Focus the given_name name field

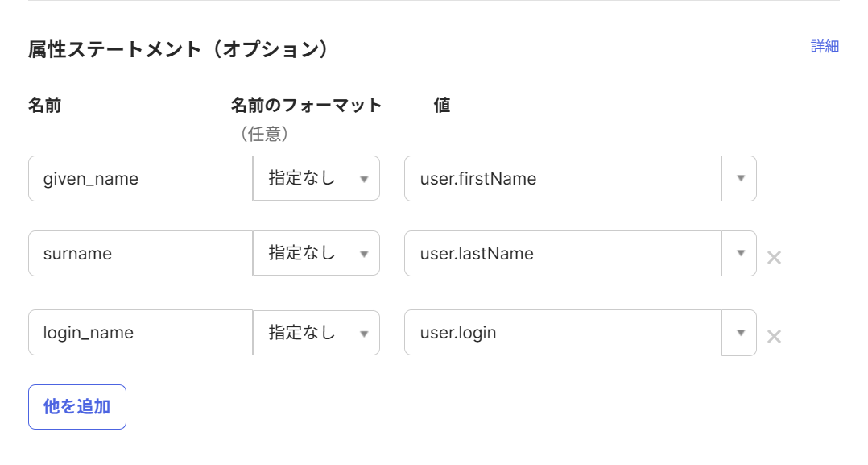tap(141, 179)
